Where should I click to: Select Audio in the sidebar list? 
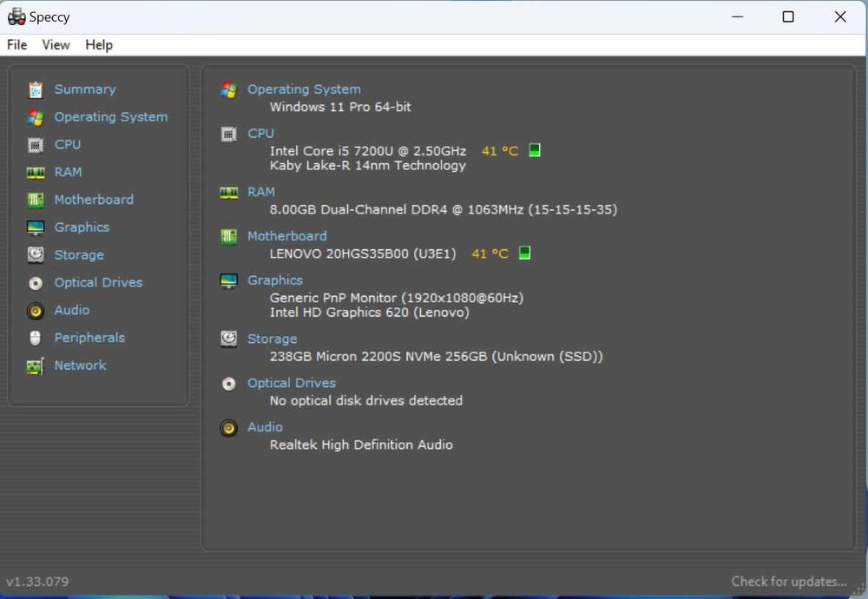[x=72, y=310]
